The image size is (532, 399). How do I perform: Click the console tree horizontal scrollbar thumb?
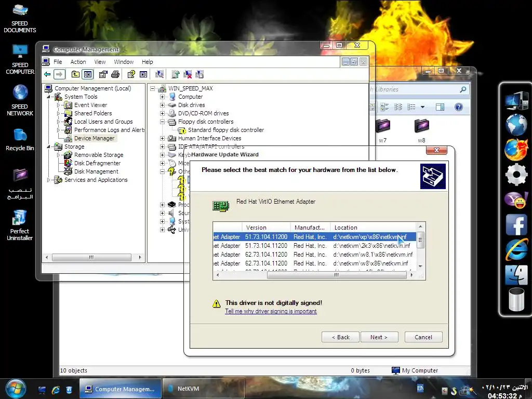point(91,258)
